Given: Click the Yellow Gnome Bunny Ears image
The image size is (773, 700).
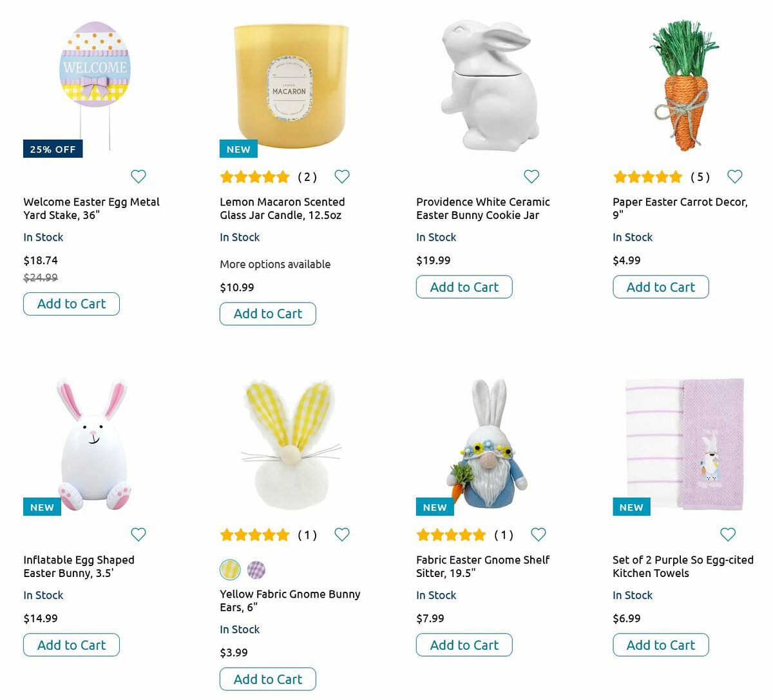Looking at the screenshot, I should pyautogui.click(x=290, y=444).
